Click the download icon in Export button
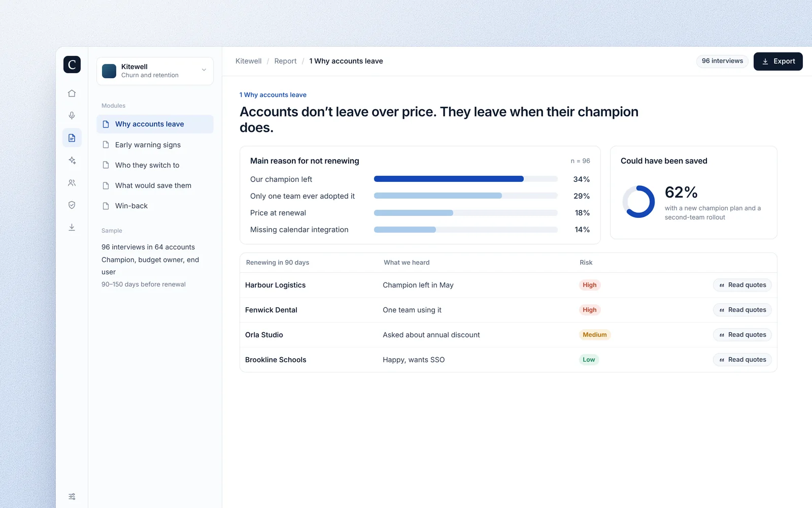Image resolution: width=812 pixels, height=508 pixels. click(765, 61)
